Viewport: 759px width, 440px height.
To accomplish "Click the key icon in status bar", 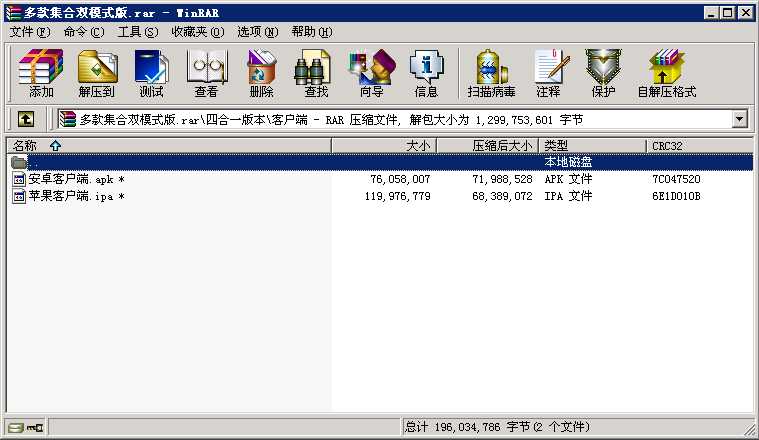I will tap(35, 427).
